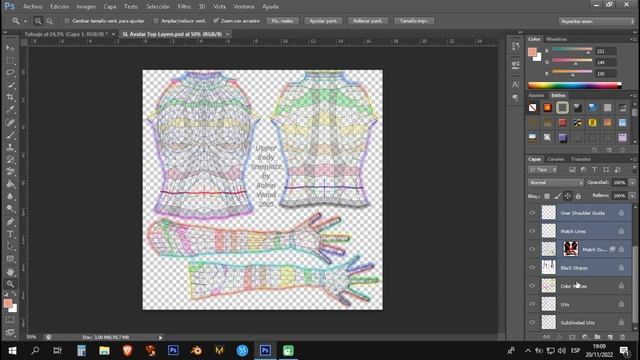Image resolution: width=640 pixels, height=360 pixels.
Task: Toggle 'Cambiar tamaño vent. para ajustar' checkbox
Action: (x=67, y=21)
